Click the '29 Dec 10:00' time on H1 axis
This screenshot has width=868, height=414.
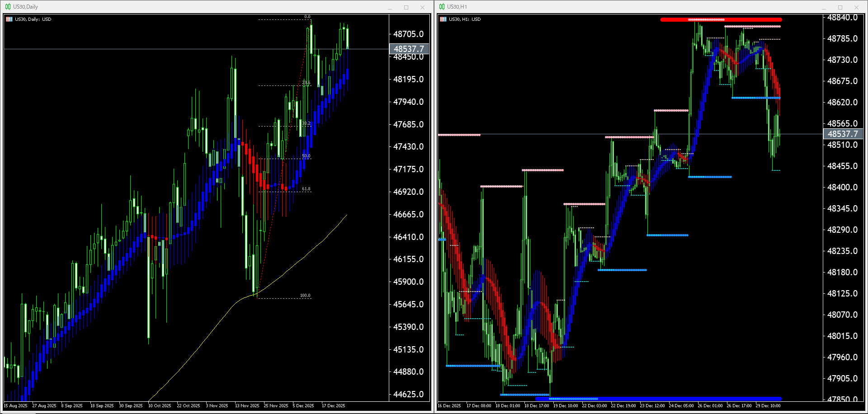point(768,406)
